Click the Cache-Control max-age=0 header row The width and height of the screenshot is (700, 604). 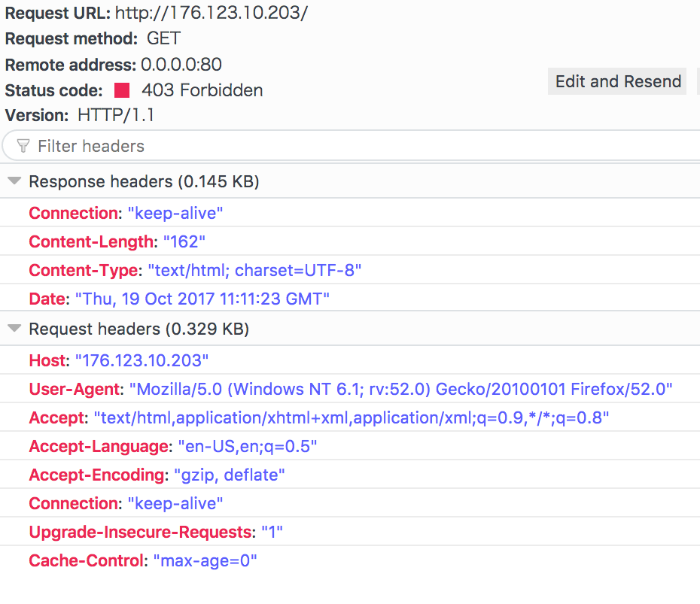pyautogui.click(x=350, y=560)
